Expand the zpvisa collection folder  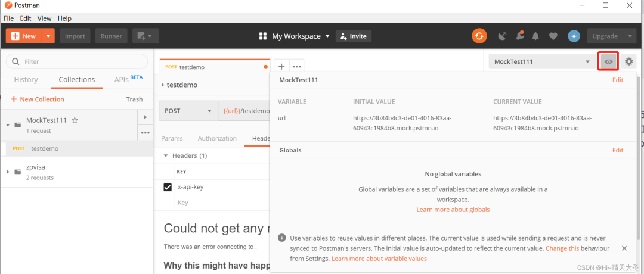[x=7, y=172]
